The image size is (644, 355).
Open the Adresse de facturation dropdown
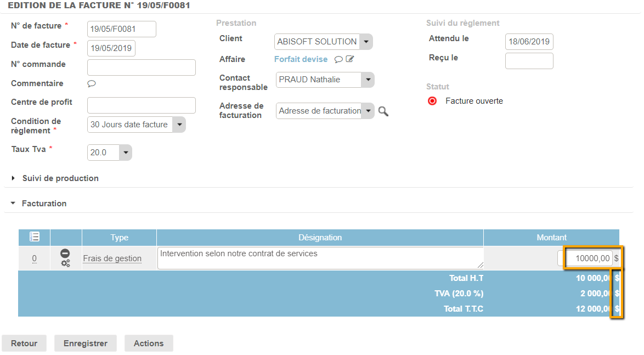point(368,111)
